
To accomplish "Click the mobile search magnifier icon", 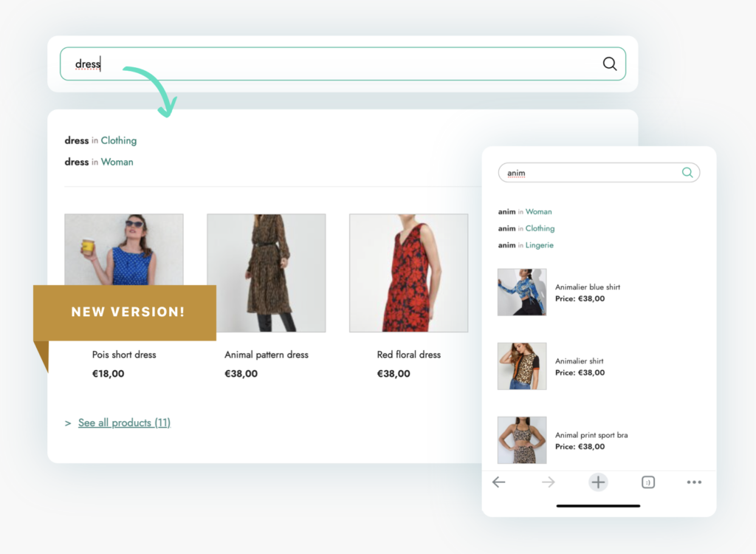I will point(687,173).
